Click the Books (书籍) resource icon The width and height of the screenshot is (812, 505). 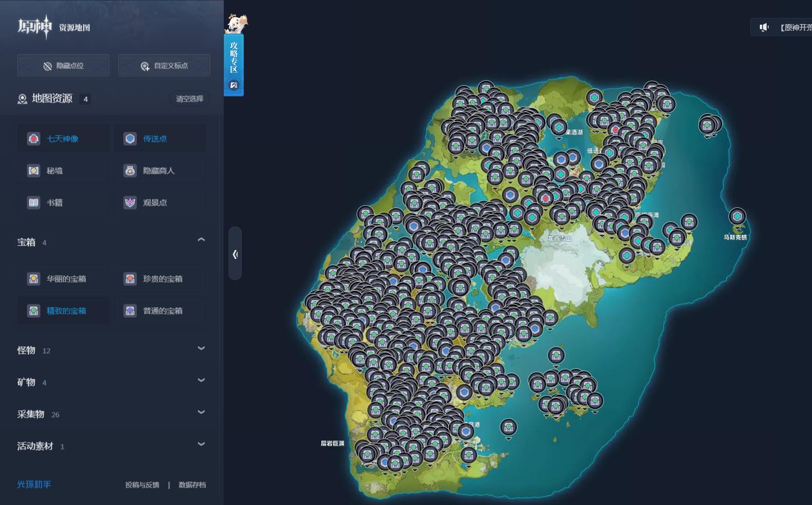coord(34,202)
